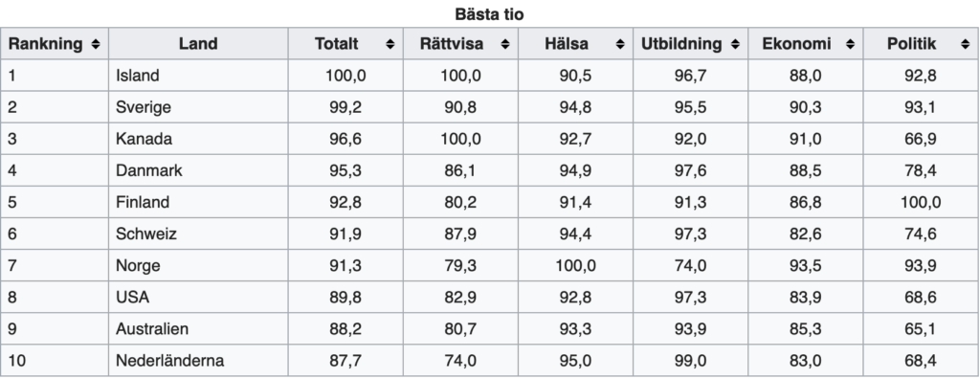Screen dimensions: 980x379
Task: Sort by Ekonomi using its arrow icon
Action: (850, 44)
